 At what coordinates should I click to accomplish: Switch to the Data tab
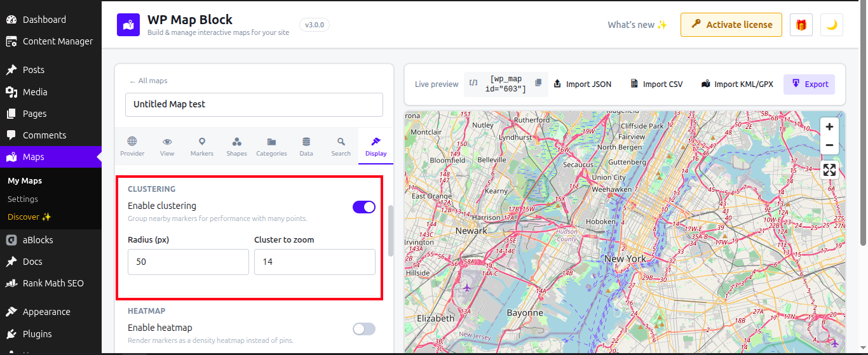pyautogui.click(x=306, y=146)
